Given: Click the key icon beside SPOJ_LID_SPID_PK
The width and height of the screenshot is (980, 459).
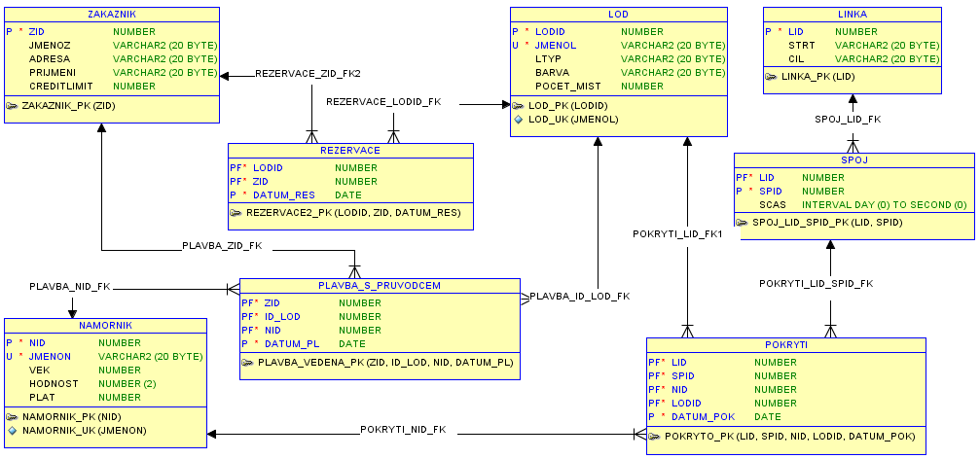Looking at the screenshot, I should [743, 223].
